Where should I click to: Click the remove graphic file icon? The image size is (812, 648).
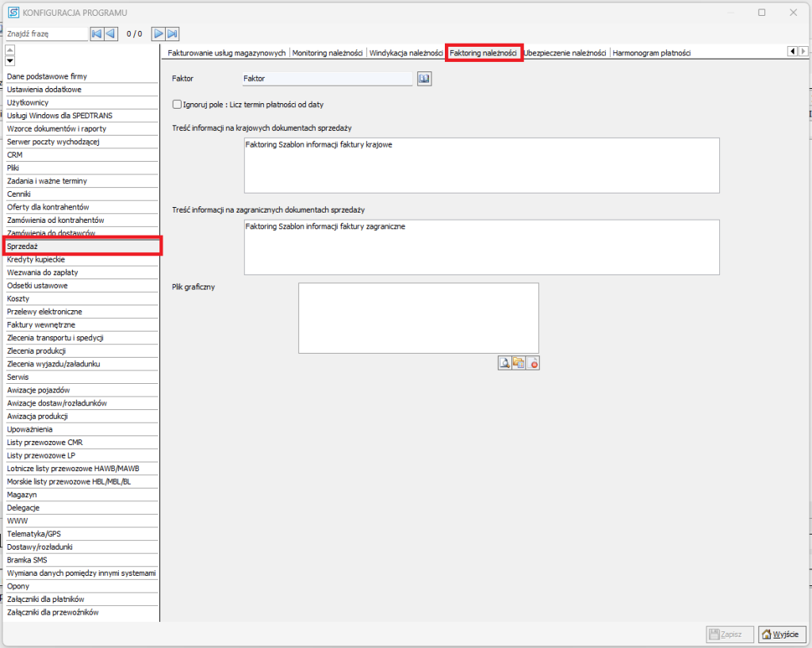click(x=533, y=362)
